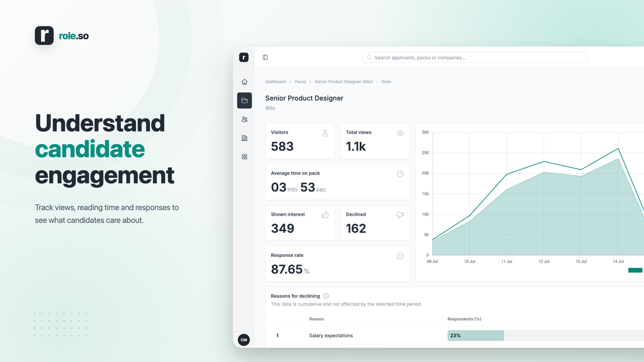Click the Senior Product Designer page title
Viewport: 644px width, 362px height.
click(x=304, y=98)
